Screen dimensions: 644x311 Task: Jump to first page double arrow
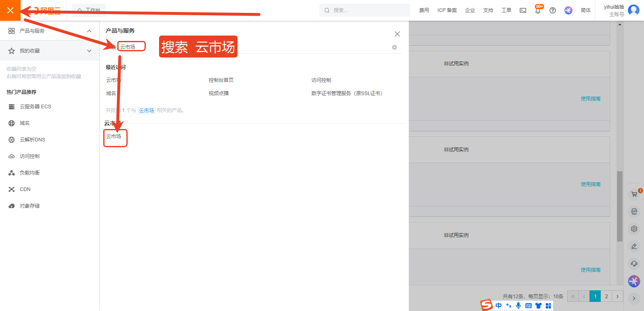[x=573, y=296]
